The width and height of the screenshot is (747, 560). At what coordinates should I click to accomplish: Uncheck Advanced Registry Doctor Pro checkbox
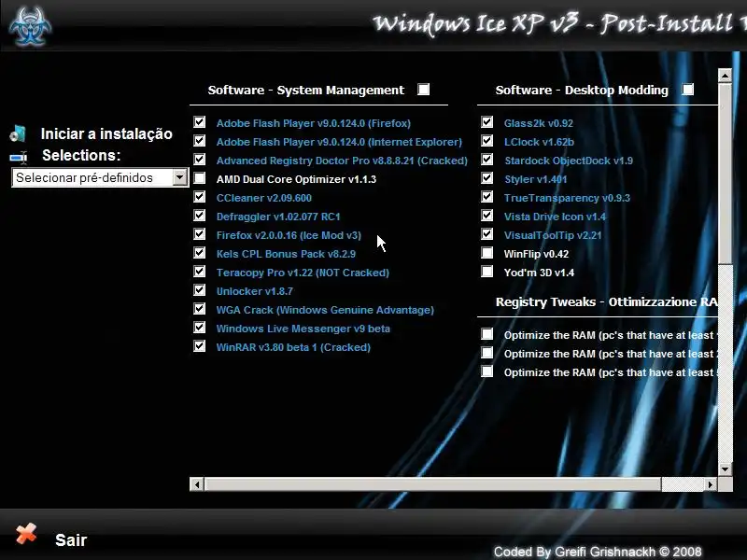200,160
